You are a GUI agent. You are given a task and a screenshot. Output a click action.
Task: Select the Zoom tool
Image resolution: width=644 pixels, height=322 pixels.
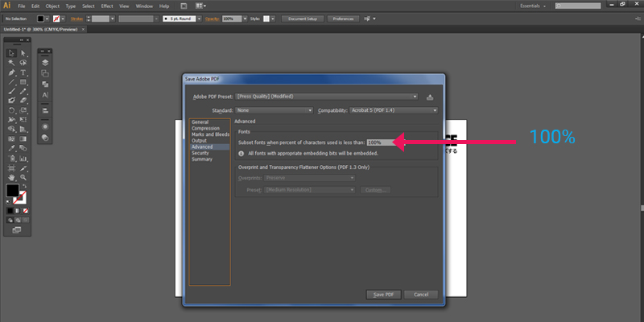23,177
